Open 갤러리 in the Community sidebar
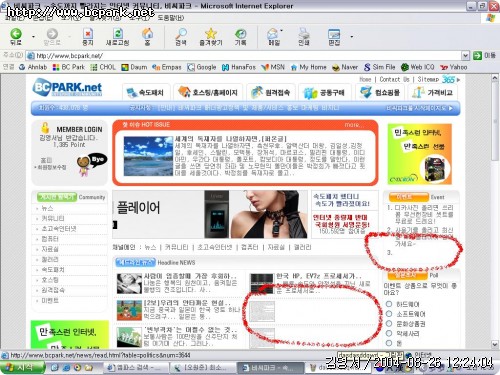 coord(50,260)
